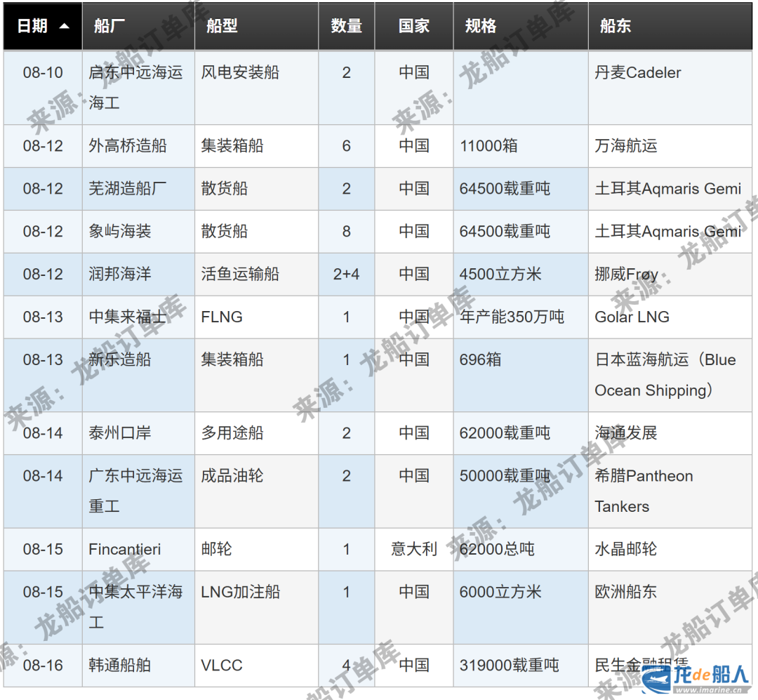
Task: Click the 62000总吨 specification cell
Action: tap(521, 549)
